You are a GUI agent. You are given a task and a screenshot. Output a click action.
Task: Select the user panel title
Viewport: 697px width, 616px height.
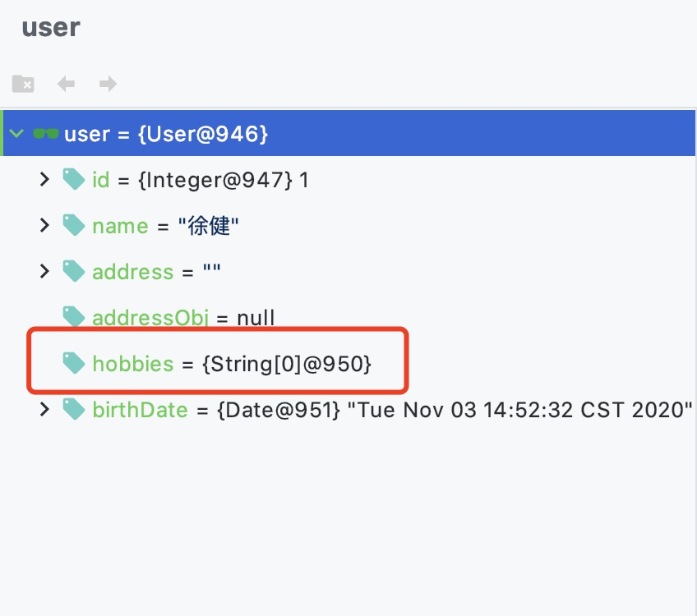pos(51,27)
